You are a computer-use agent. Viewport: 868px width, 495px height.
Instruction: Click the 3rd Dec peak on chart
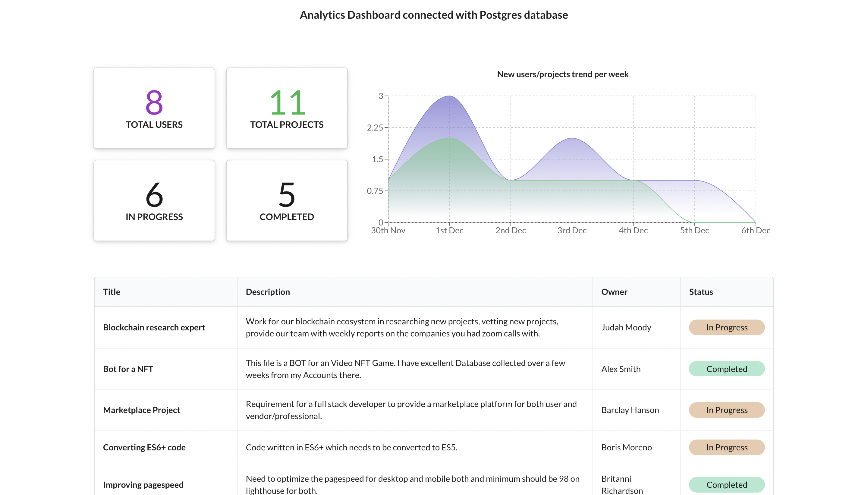572,138
